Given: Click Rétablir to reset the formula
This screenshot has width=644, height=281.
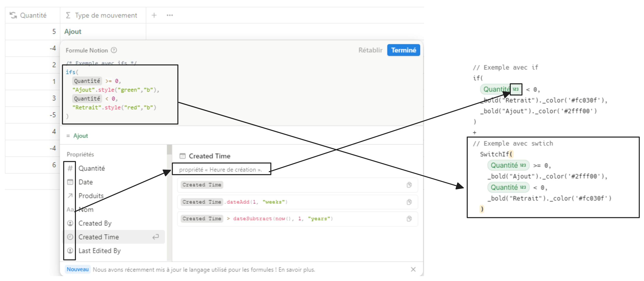Looking at the screenshot, I should pos(370,50).
